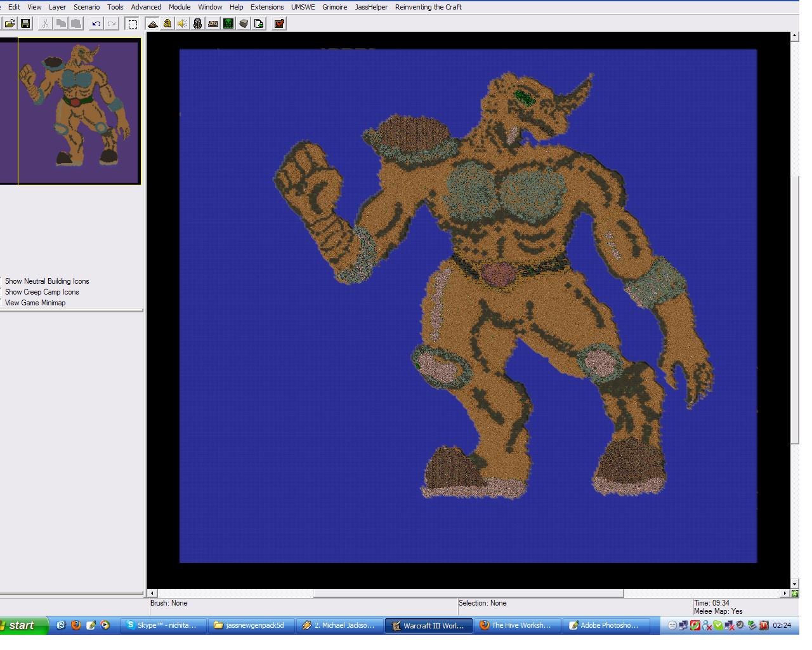Click the Copy toolbar icon
The height and width of the screenshot is (650, 812).
click(x=61, y=23)
